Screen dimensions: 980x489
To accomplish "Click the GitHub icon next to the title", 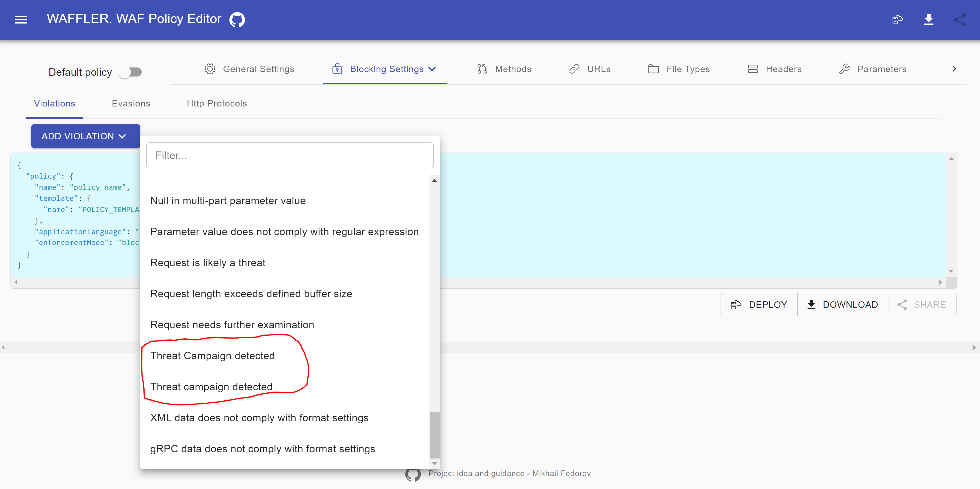I will coord(236,19).
